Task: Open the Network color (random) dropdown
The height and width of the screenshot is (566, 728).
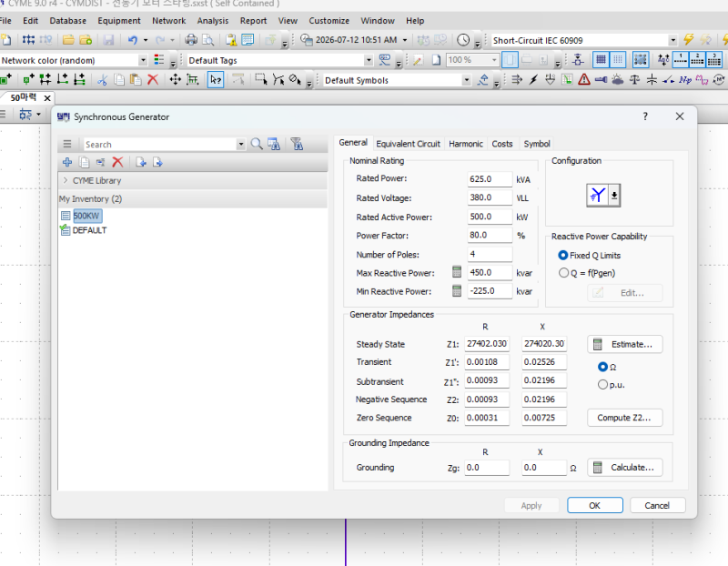Action: 143,60
